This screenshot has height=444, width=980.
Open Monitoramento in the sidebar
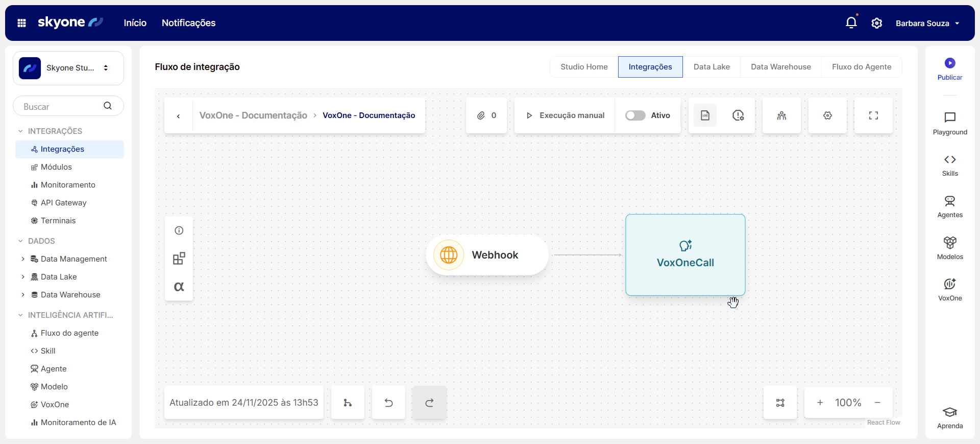coord(68,185)
